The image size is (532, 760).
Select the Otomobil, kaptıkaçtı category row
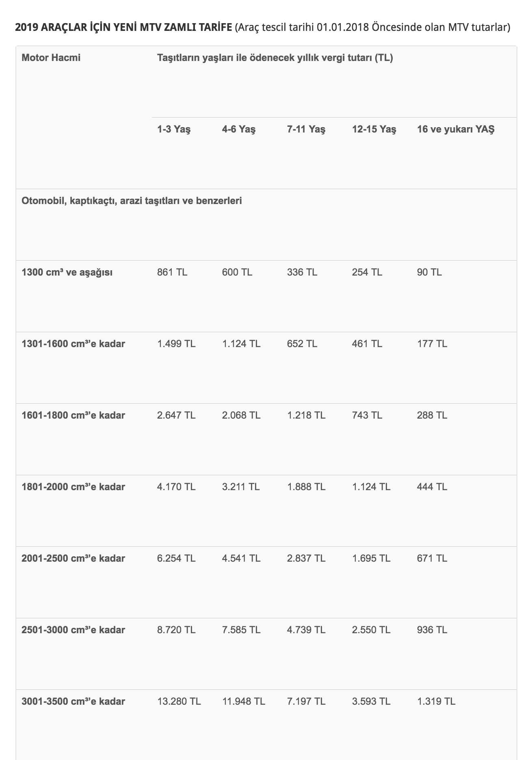tap(266, 225)
